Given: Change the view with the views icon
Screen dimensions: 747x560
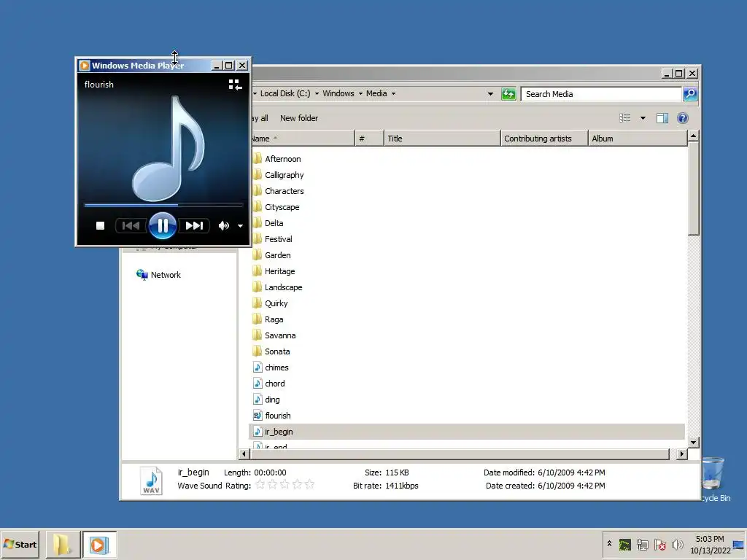Looking at the screenshot, I should click(624, 118).
